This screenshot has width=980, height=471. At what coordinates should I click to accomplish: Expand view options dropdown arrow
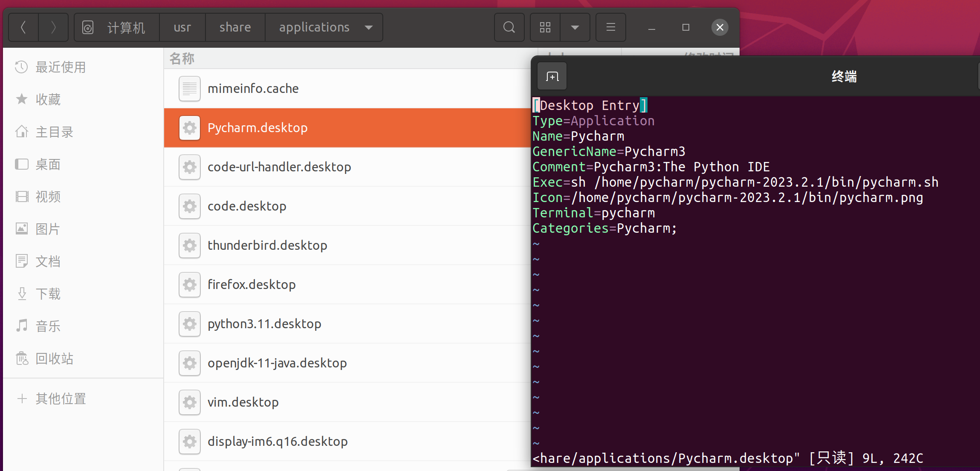tap(575, 27)
